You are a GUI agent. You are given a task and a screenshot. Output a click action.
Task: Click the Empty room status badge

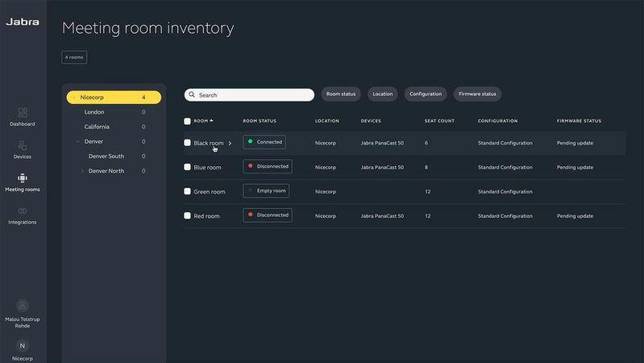tap(266, 190)
